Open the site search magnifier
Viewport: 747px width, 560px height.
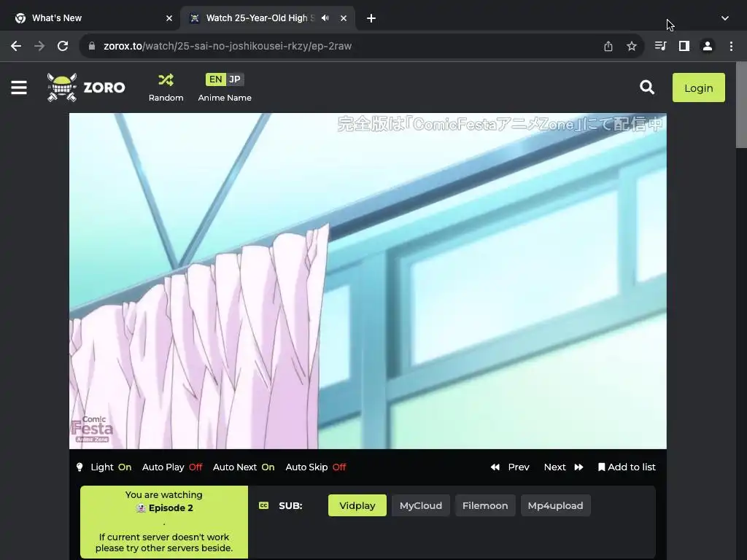pyautogui.click(x=646, y=87)
